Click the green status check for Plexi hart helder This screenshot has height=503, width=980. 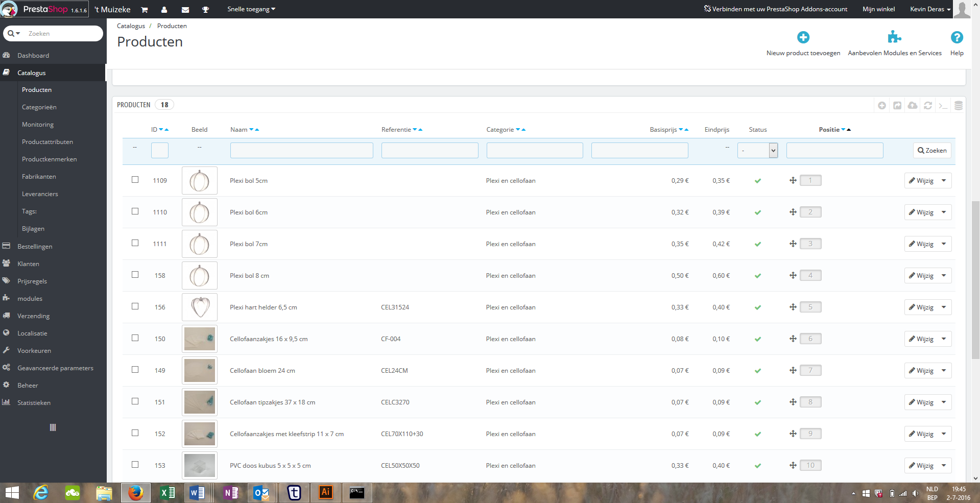[x=758, y=307]
